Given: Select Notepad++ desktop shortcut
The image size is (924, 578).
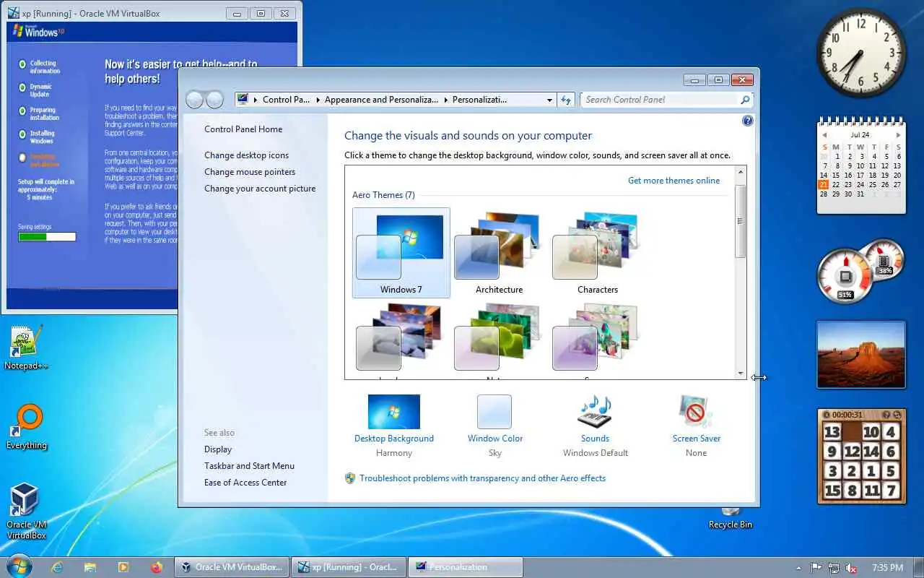Looking at the screenshot, I should 26,348.
